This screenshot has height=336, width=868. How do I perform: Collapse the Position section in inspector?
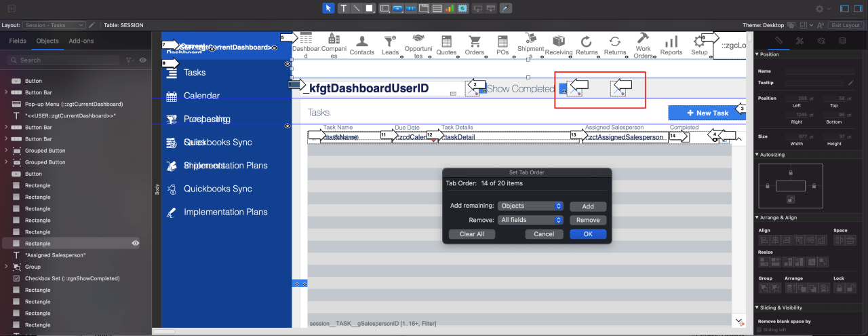[757, 54]
